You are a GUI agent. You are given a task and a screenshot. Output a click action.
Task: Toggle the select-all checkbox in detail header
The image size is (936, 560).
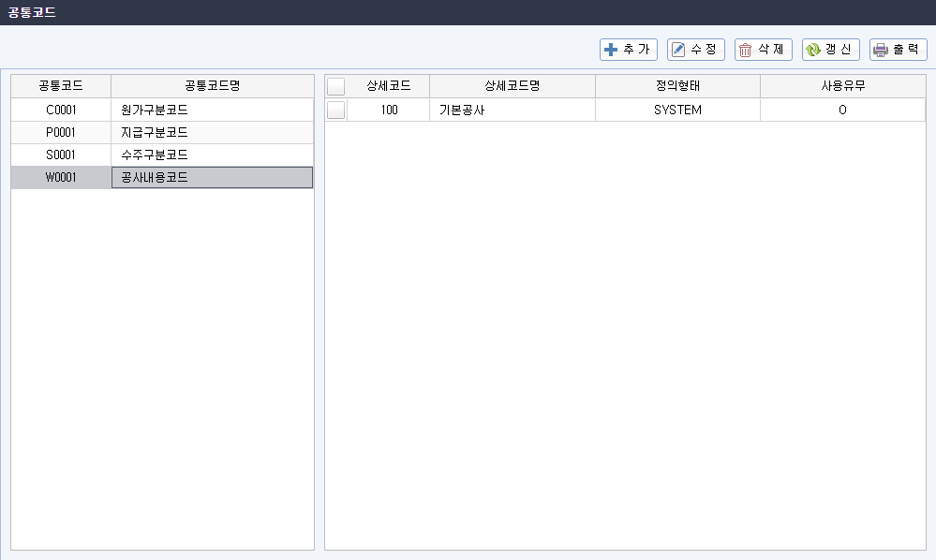pos(336,86)
